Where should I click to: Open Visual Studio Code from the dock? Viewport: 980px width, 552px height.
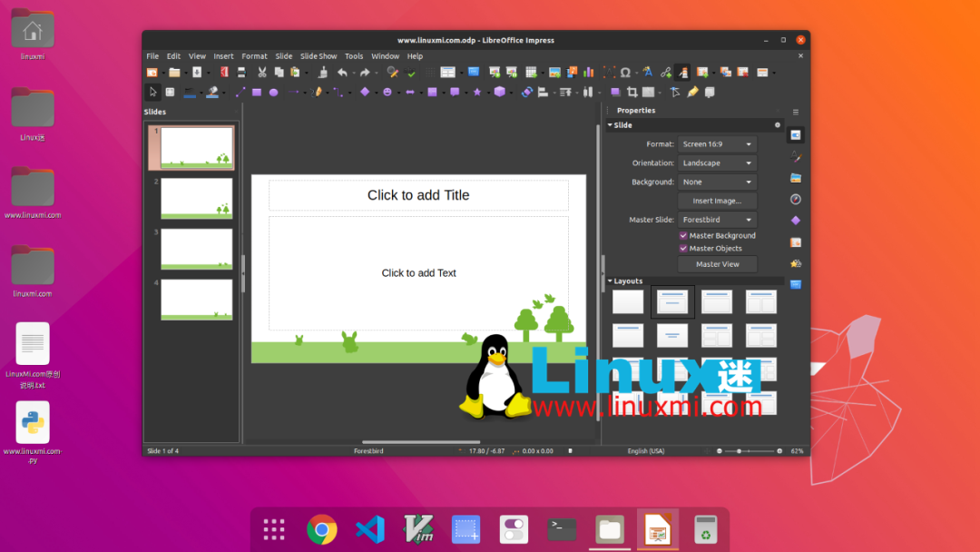tap(370, 529)
